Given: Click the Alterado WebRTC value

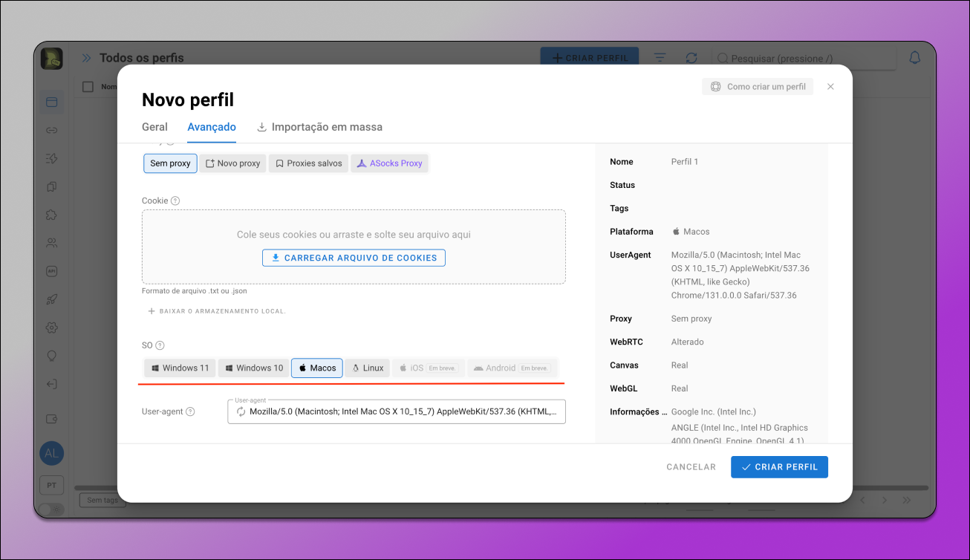Looking at the screenshot, I should point(688,342).
